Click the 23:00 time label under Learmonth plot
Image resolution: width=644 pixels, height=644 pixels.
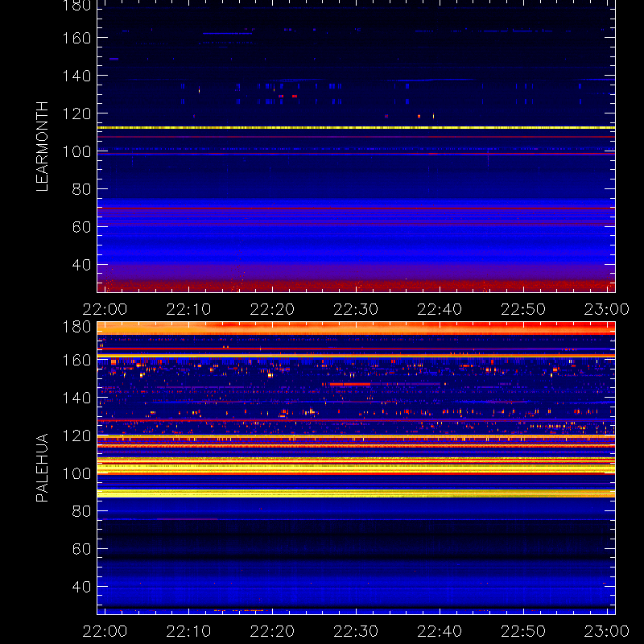pos(607,309)
